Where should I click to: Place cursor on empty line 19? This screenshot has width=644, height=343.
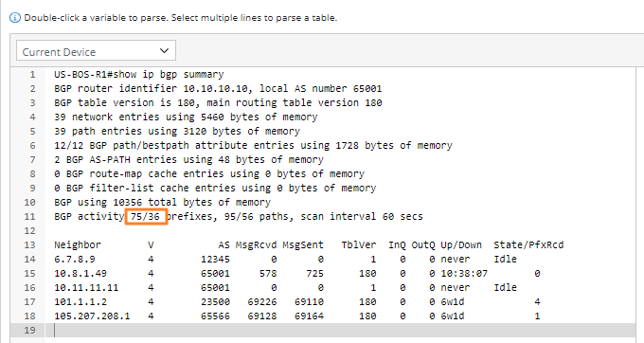coord(341,331)
